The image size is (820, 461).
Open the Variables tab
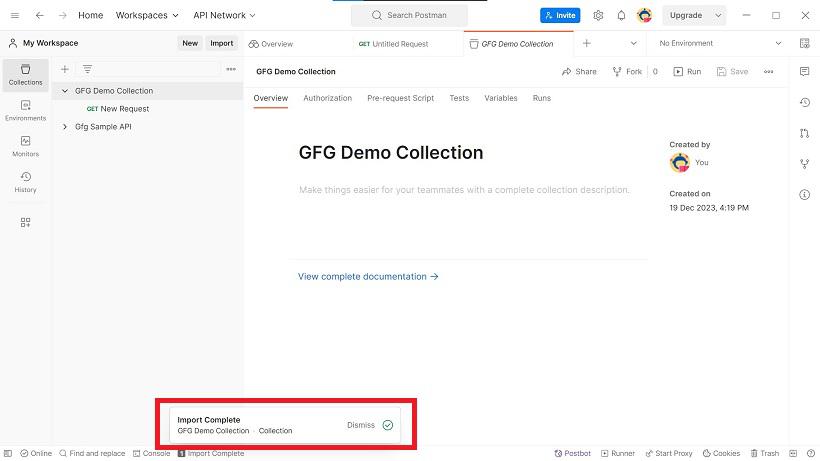tap(500, 98)
